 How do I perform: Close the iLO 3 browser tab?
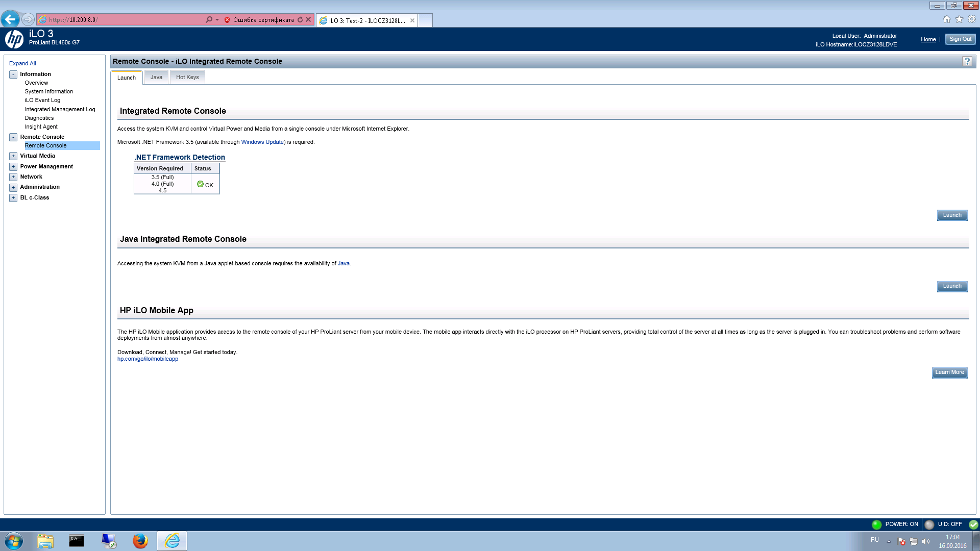412,20
